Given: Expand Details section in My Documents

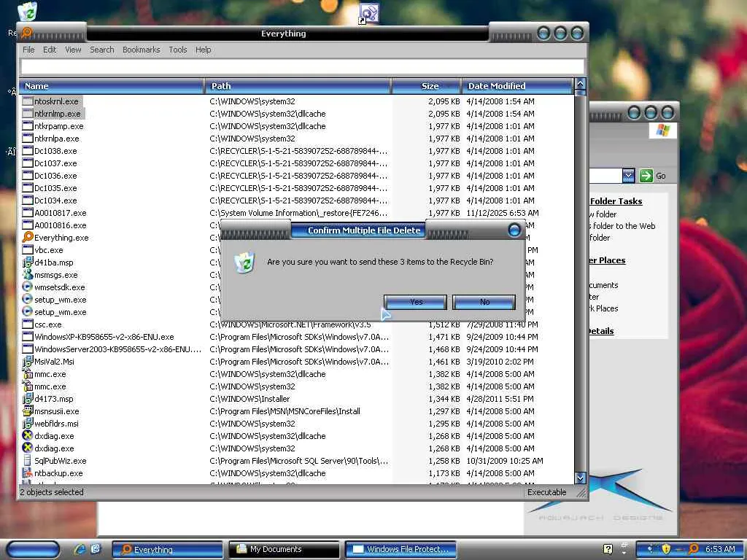Looking at the screenshot, I should [x=602, y=331].
